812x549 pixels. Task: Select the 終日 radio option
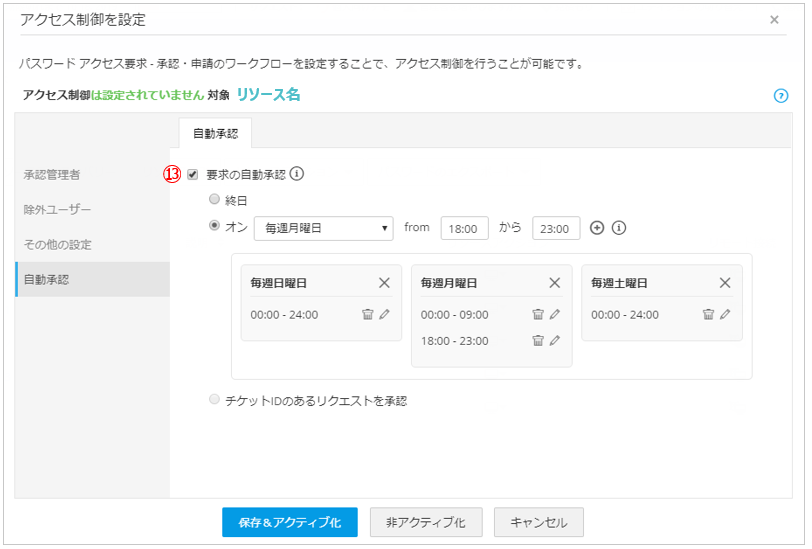click(x=214, y=200)
